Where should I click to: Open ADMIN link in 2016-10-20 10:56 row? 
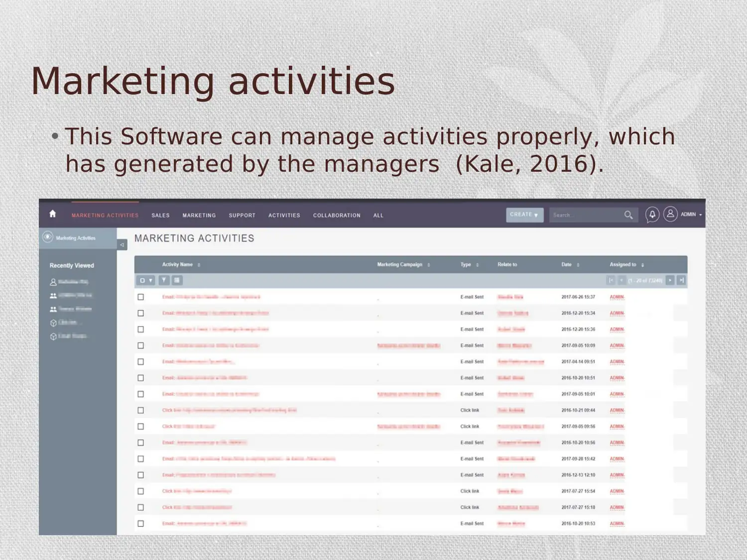(x=617, y=443)
